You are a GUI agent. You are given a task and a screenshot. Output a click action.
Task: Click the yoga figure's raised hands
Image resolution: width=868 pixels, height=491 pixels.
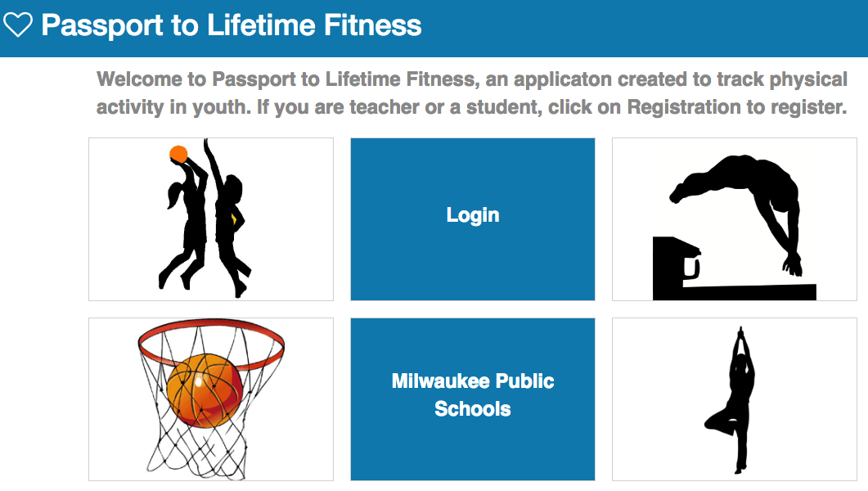pos(740,338)
